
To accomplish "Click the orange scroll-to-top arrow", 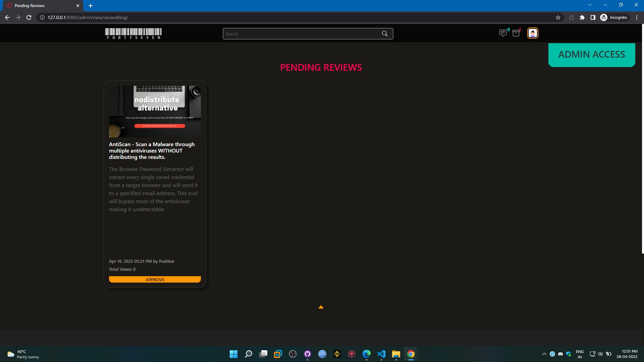I will 321,307.
